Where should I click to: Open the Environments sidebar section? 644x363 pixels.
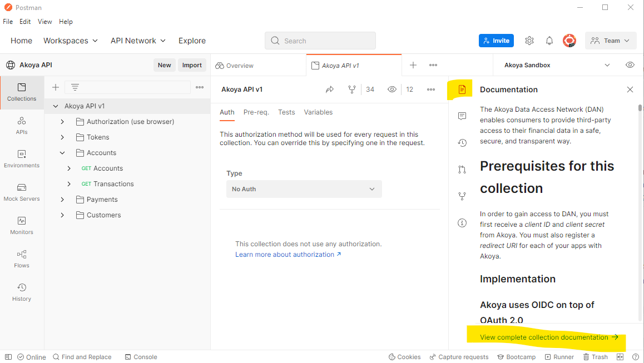pyautogui.click(x=22, y=159)
